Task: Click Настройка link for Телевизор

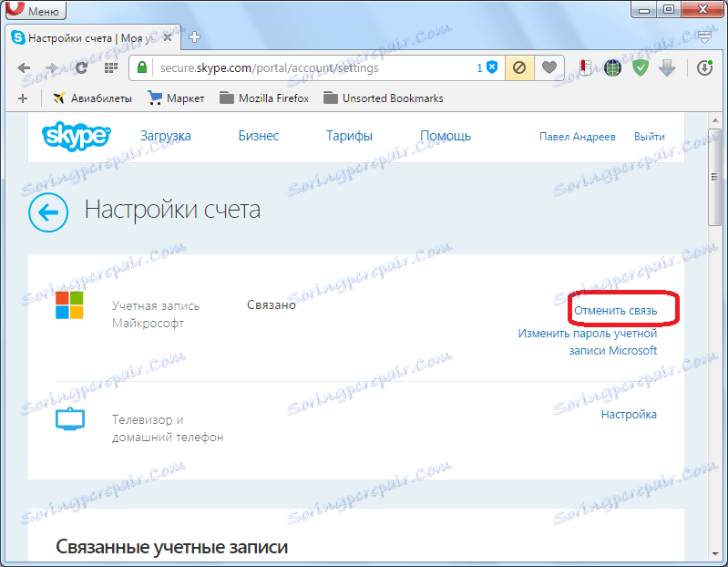Action: [629, 414]
